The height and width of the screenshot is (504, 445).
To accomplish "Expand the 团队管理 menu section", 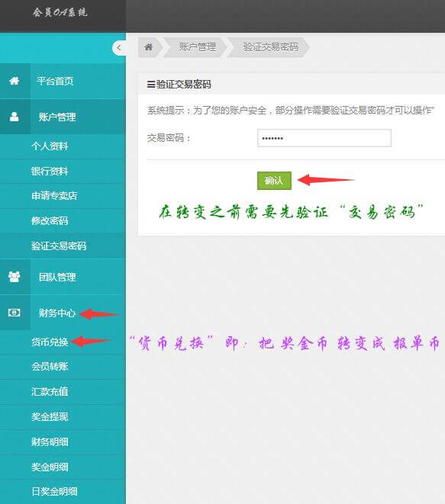I will 63,277.
